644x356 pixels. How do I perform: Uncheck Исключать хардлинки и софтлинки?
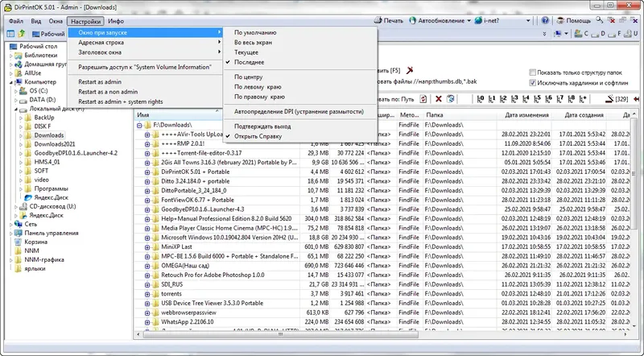[533, 83]
